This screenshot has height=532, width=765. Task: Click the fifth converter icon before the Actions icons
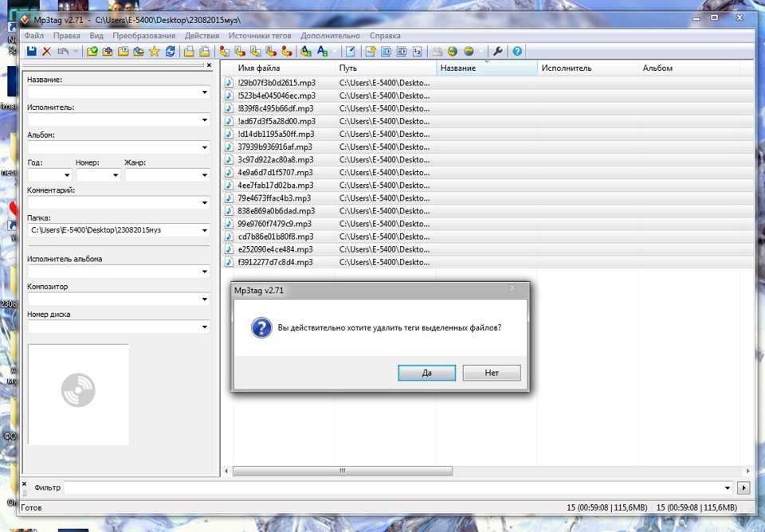click(286, 51)
